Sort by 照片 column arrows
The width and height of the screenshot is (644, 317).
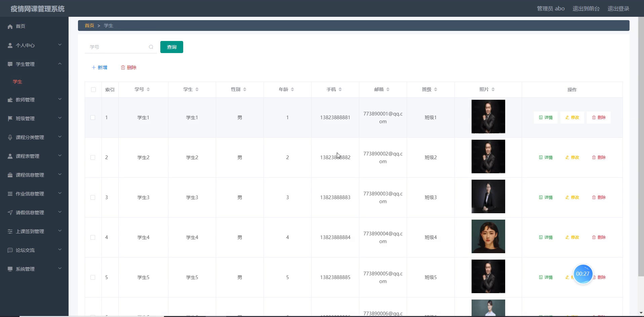click(493, 89)
